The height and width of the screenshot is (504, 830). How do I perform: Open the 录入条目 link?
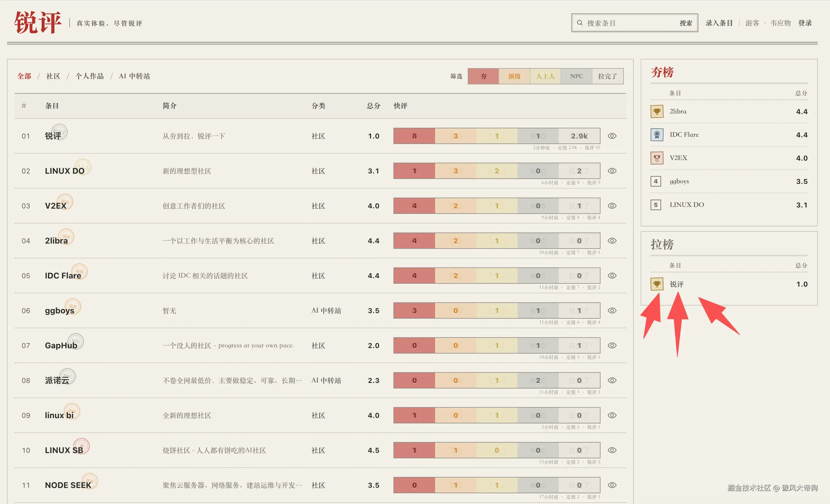(719, 23)
